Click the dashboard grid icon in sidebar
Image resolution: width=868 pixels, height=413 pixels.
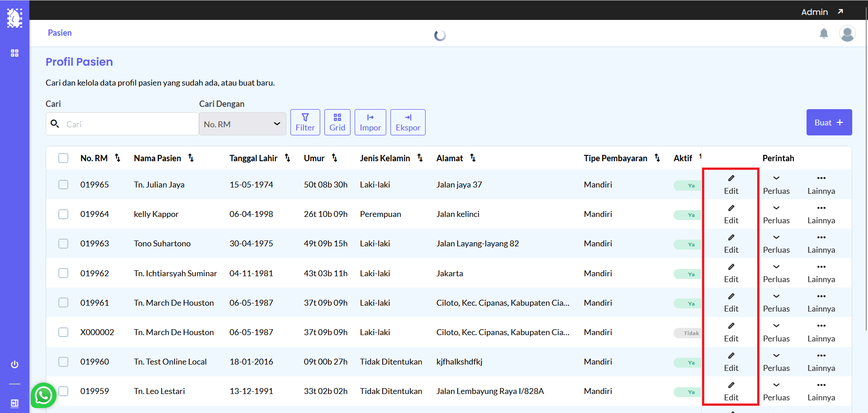(x=14, y=53)
